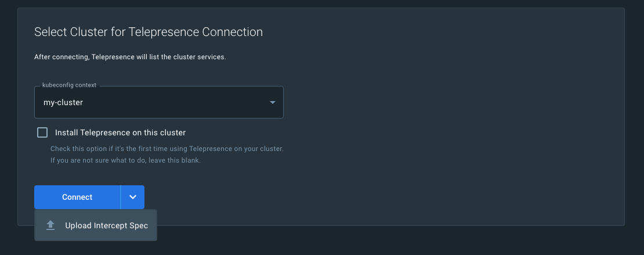This screenshot has width=644, height=255.
Task: Collapse the Connect split-button options menu
Action: tap(133, 197)
